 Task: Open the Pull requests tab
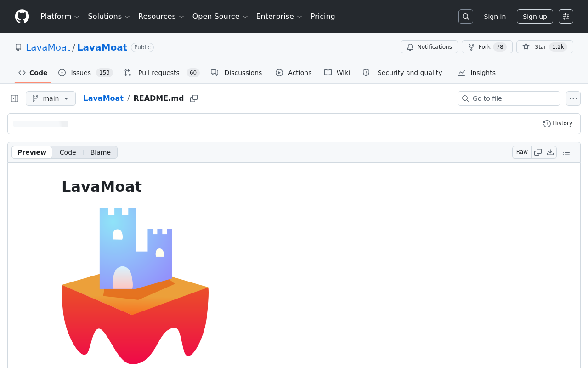(x=162, y=73)
